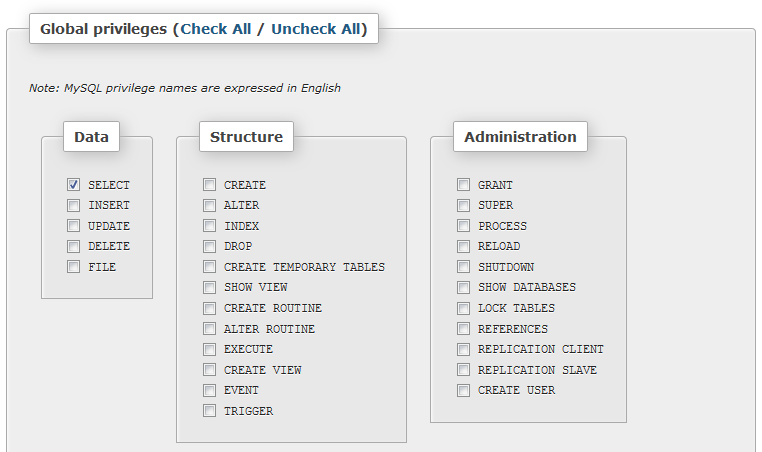Click the Check All link
This screenshot has height=452, width=762.
[216, 29]
